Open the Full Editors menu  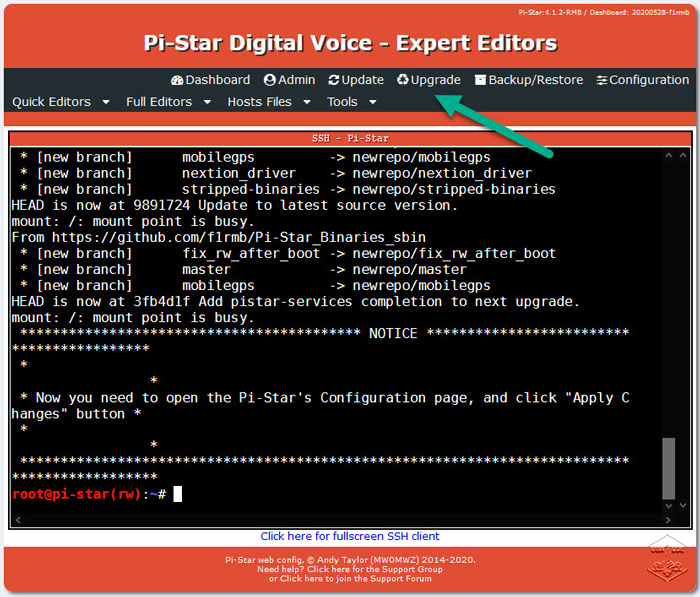pyautogui.click(x=159, y=102)
